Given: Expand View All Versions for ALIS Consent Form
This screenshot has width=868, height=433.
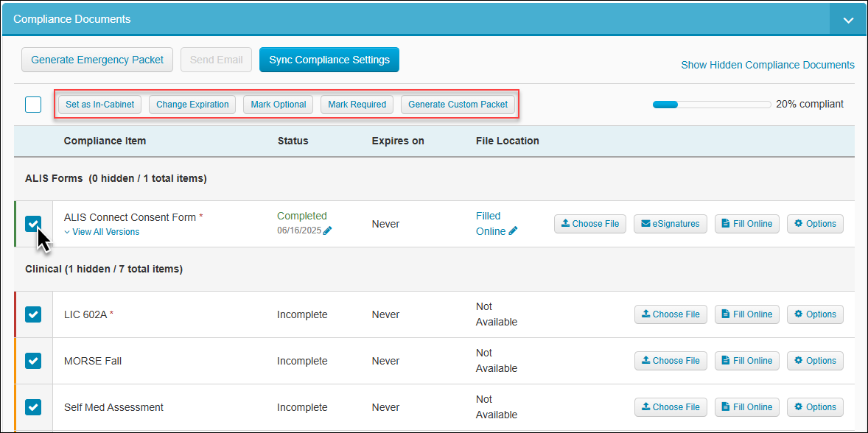Looking at the screenshot, I should click(102, 232).
